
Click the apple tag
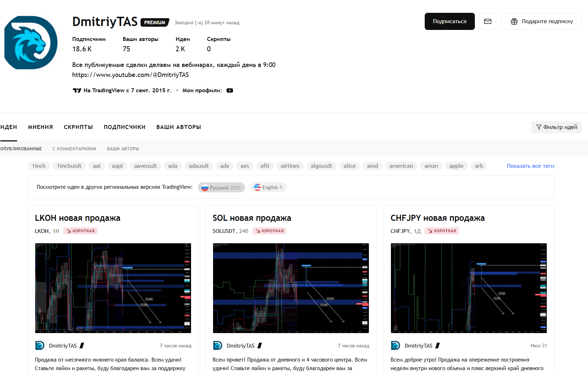coord(456,166)
